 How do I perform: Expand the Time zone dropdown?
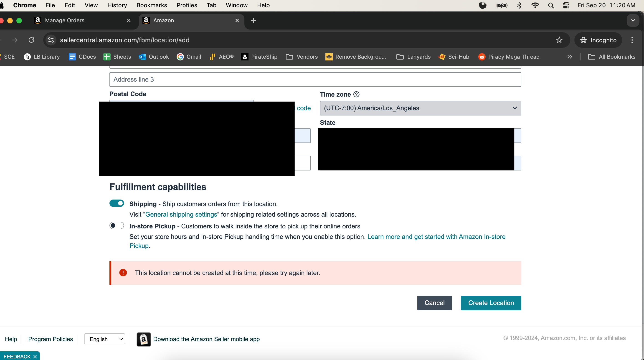coord(421,108)
